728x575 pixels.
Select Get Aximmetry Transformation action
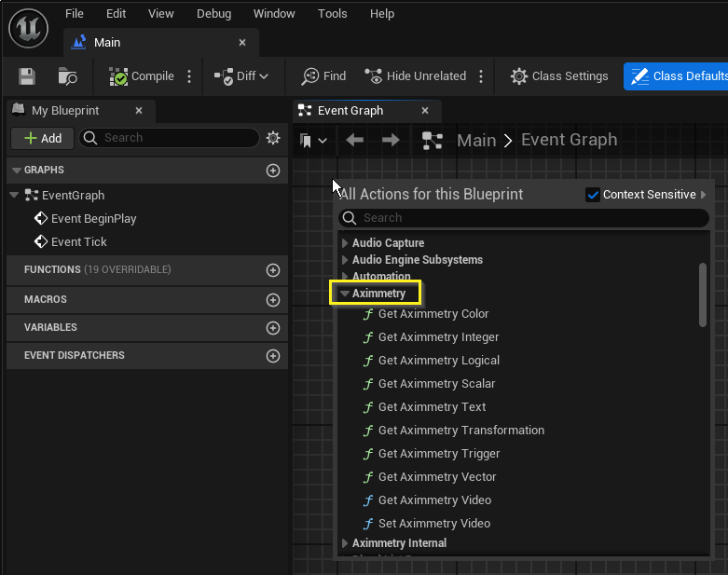point(461,431)
